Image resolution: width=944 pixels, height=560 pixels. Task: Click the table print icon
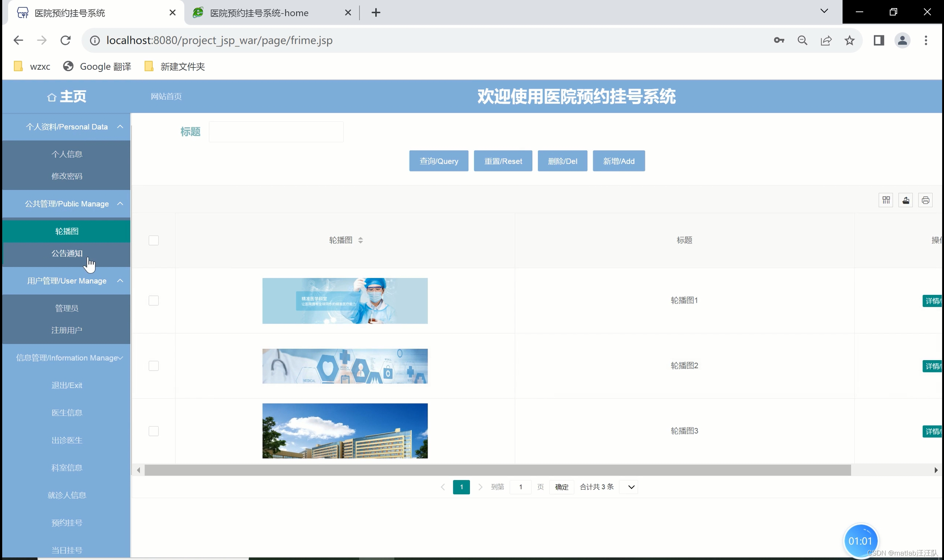925,200
